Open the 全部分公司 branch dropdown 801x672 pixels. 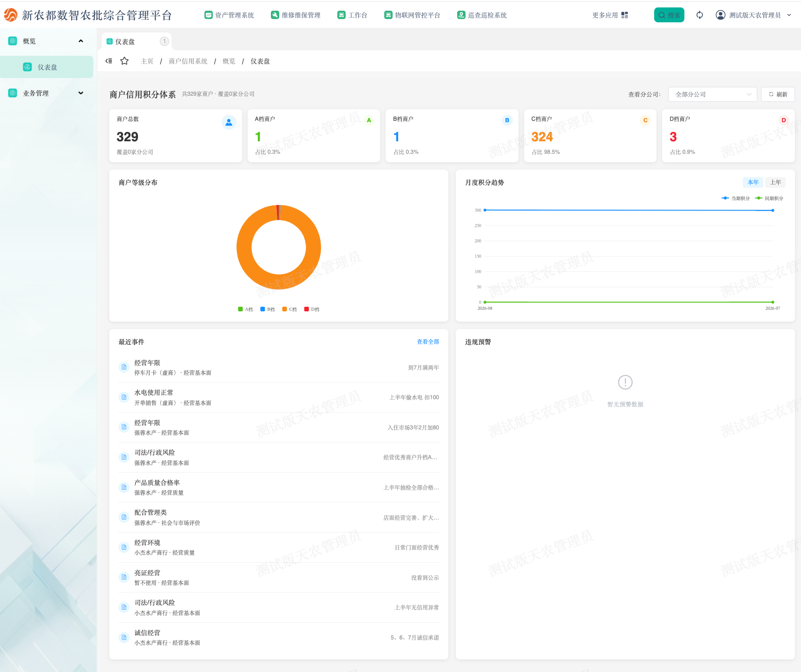[x=712, y=94]
